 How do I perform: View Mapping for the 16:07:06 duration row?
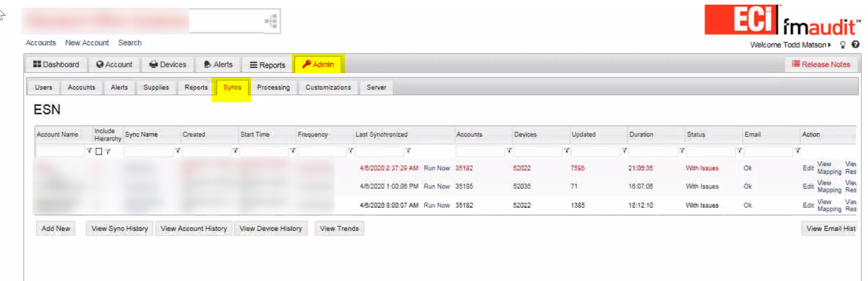coord(829,186)
